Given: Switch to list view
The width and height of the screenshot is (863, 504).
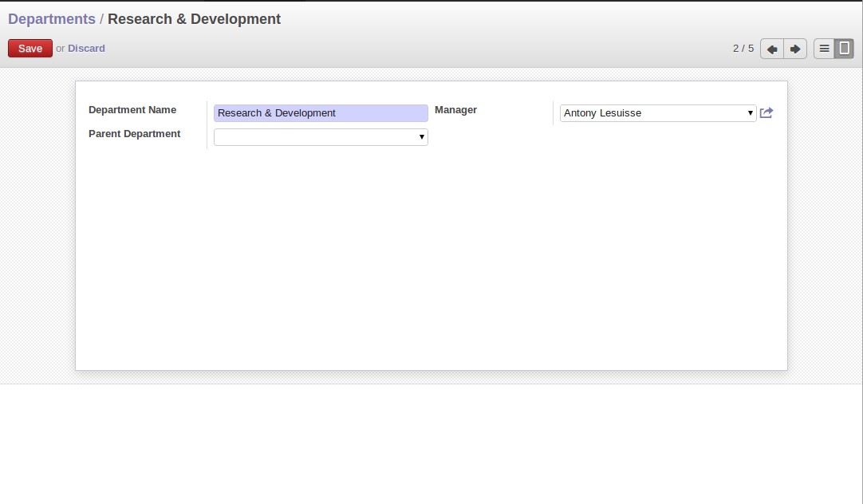Looking at the screenshot, I should pyautogui.click(x=824, y=49).
